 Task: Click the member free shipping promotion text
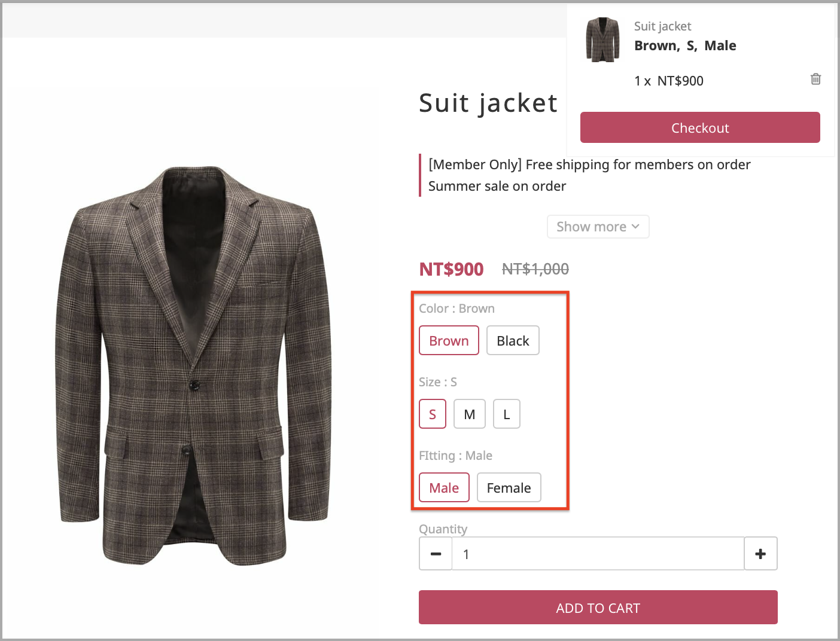[x=589, y=164]
